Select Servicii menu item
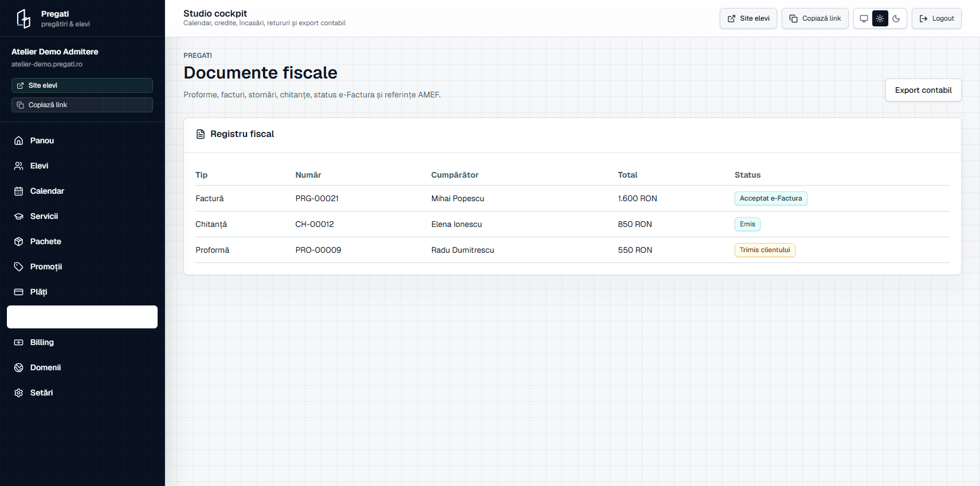Image resolution: width=980 pixels, height=486 pixels. coord(82,216)
